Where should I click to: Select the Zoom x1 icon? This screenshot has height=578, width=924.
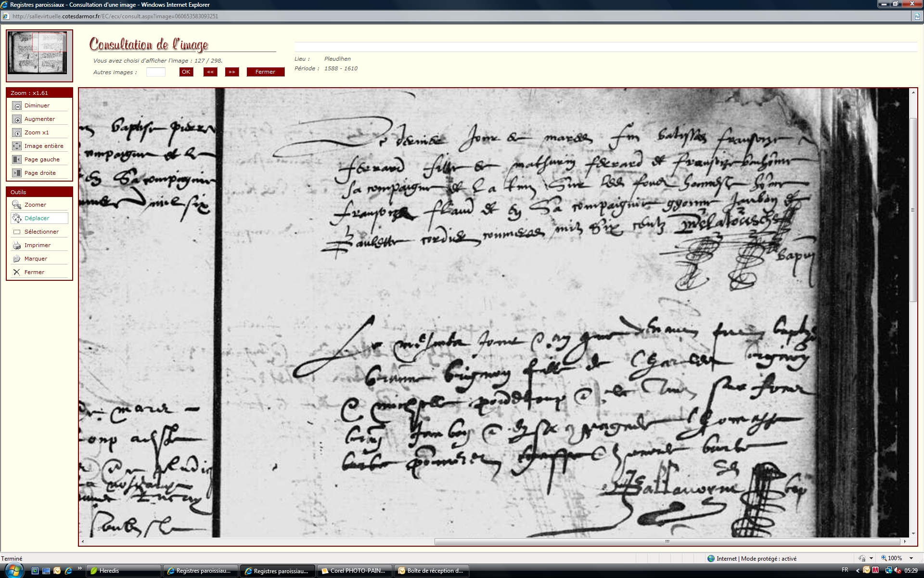(x=17, y=132)
